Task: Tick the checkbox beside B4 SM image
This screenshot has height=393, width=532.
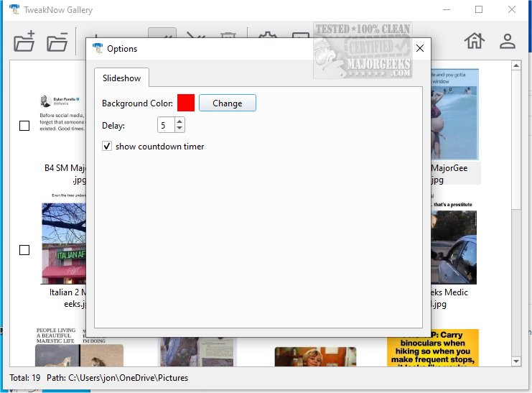Action: pyautogui.click(x=24, y=126)
